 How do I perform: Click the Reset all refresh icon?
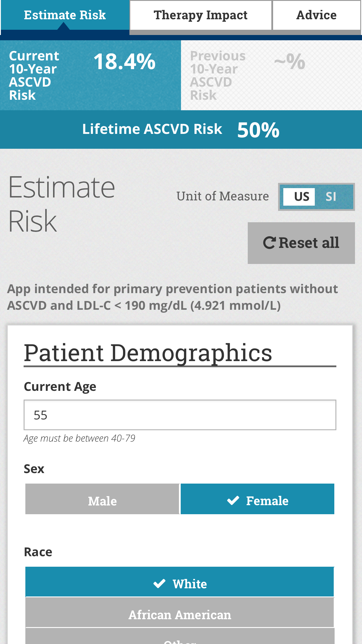click(270, 243)
